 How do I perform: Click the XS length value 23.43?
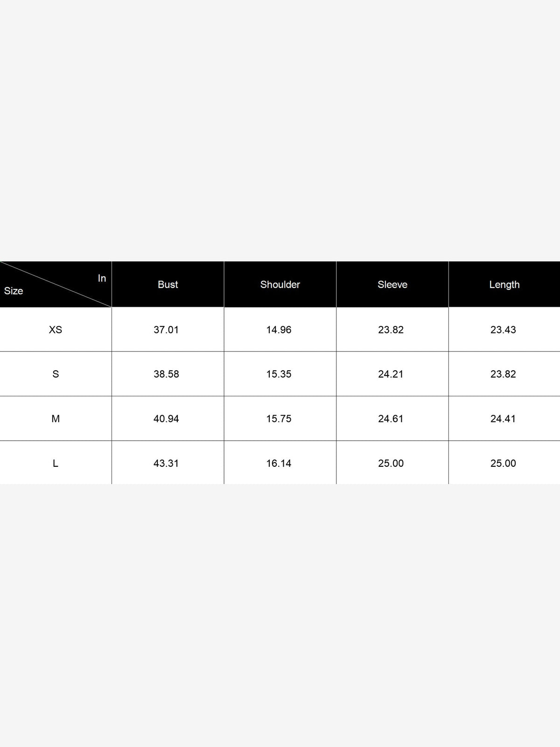[x=503, y=330]
